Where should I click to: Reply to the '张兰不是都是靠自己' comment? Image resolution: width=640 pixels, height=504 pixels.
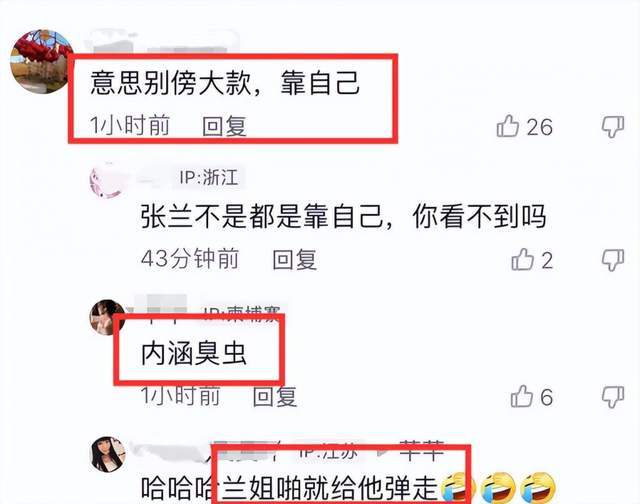295,260
